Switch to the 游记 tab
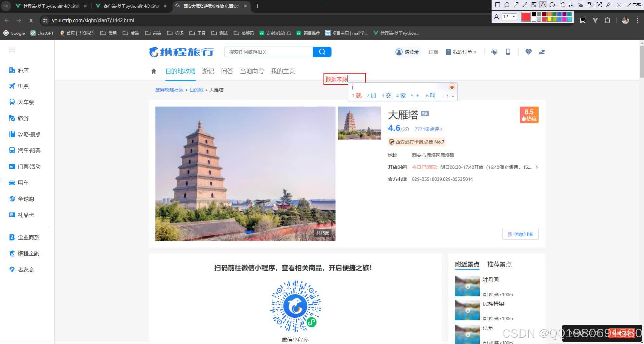 click(x=208, y=71)
